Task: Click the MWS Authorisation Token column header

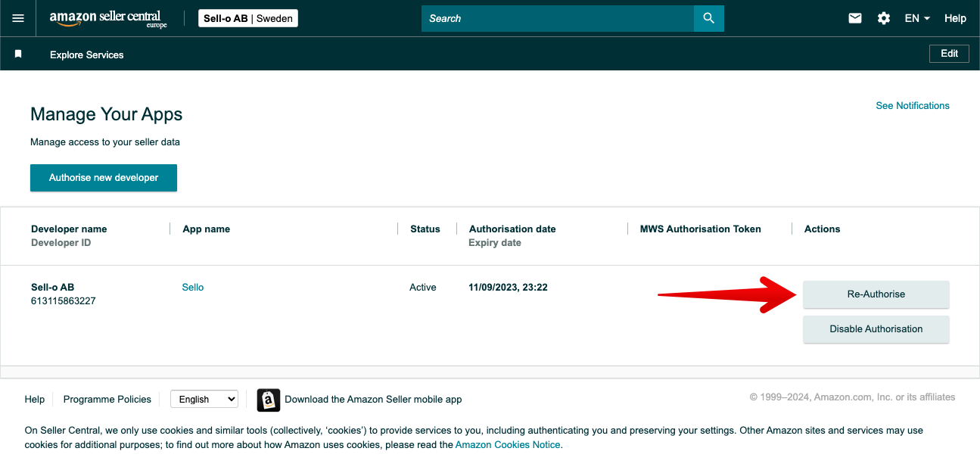Action: point(701,229)
